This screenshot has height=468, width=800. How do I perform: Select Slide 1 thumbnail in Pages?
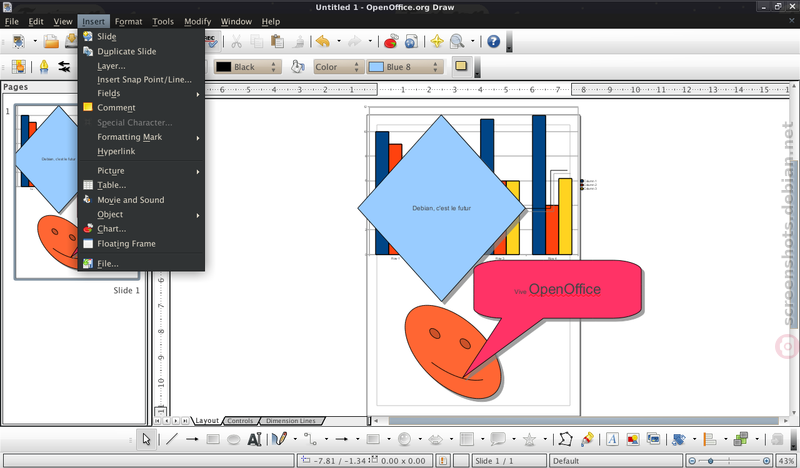77,192
